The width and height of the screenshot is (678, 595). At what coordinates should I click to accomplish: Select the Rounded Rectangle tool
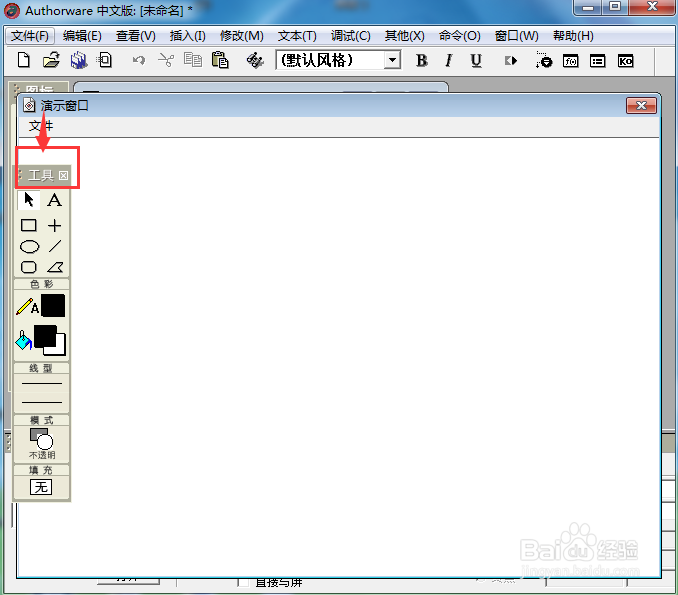pos(29,267)
